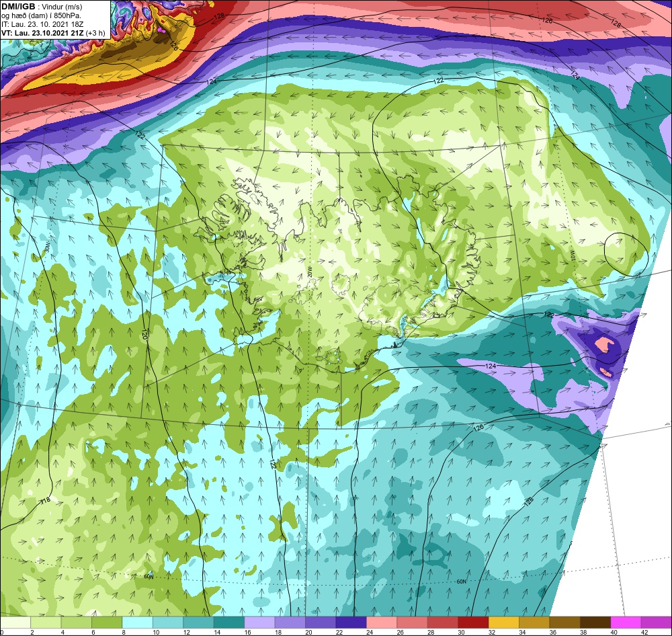Pick the 36–38 m/s brown legend swatch
The width and height of the screenshot is (672, 636).
coord(565,623)
